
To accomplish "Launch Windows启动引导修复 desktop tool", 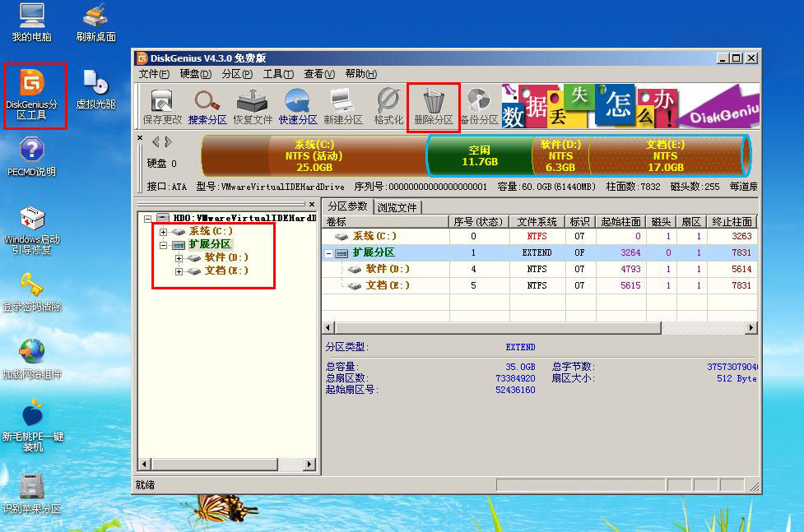I will pyautogui.click(x=32, y=230).
